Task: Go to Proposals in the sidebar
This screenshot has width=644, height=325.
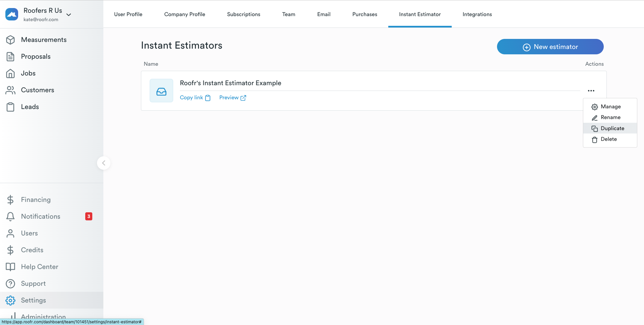Action: click(52, 57)
